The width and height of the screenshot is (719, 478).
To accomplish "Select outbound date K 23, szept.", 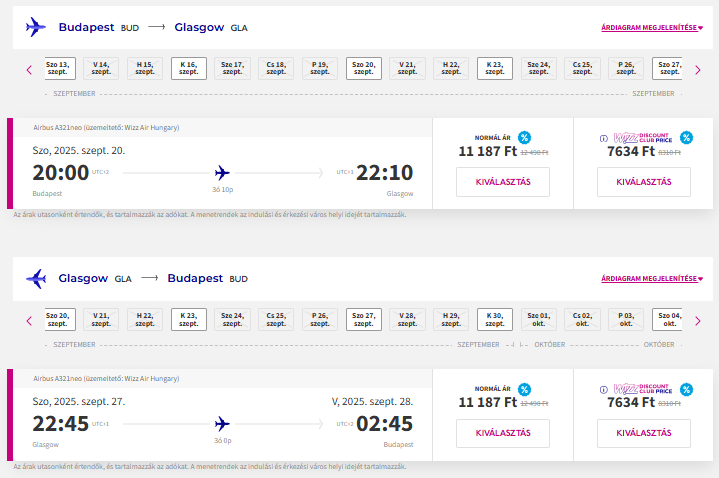I will (x=495, y=68).
